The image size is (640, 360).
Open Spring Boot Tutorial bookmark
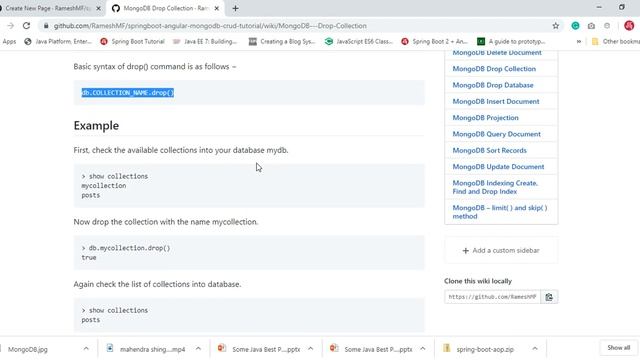click(132, 41)
